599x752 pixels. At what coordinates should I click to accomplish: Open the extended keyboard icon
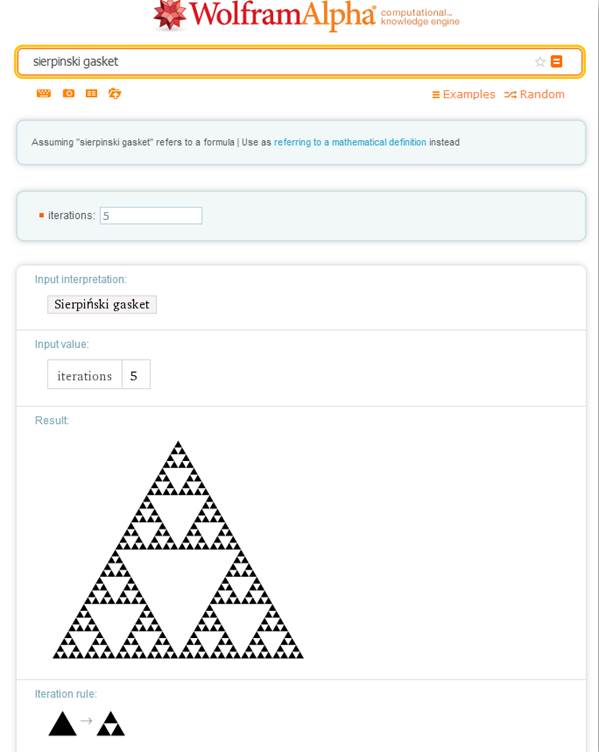click(44, 93)
